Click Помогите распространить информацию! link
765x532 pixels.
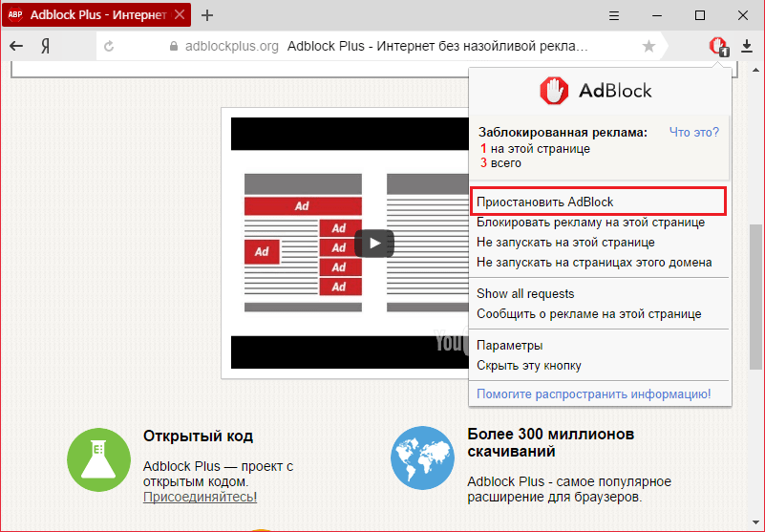(x=593, y=394)
